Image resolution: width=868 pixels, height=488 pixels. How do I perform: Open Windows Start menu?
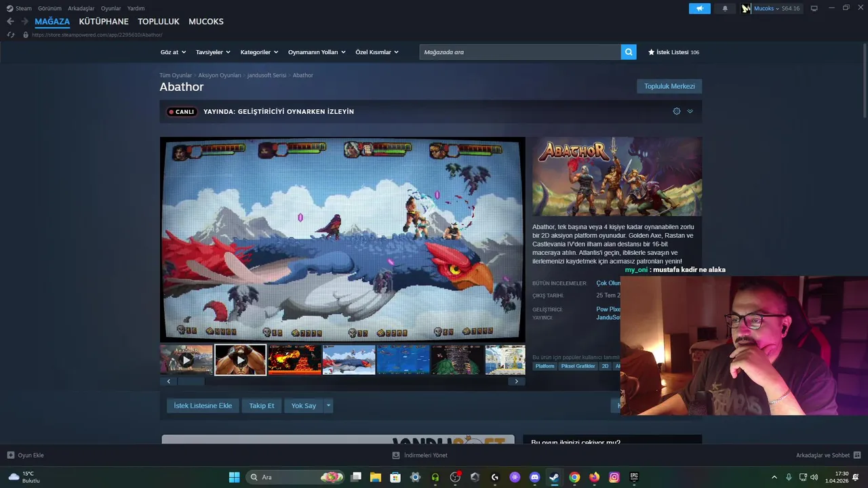234,477
